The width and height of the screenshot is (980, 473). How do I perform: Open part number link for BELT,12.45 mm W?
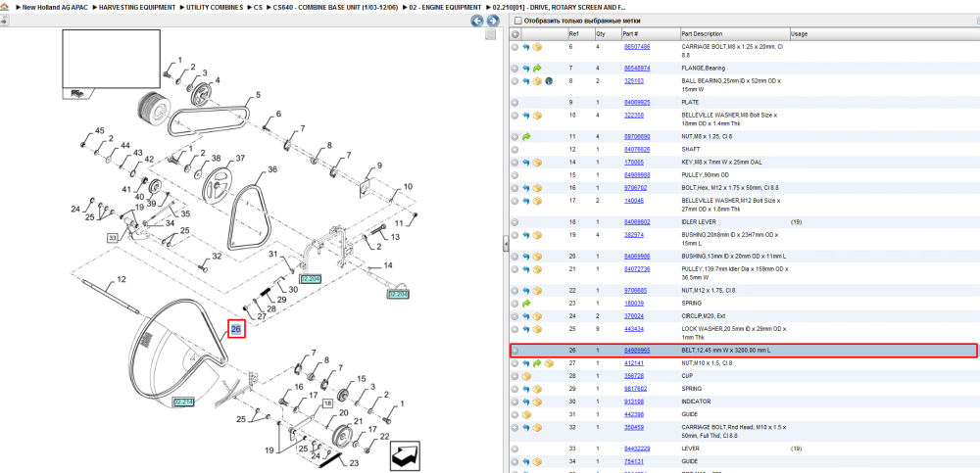pos(637,350)
